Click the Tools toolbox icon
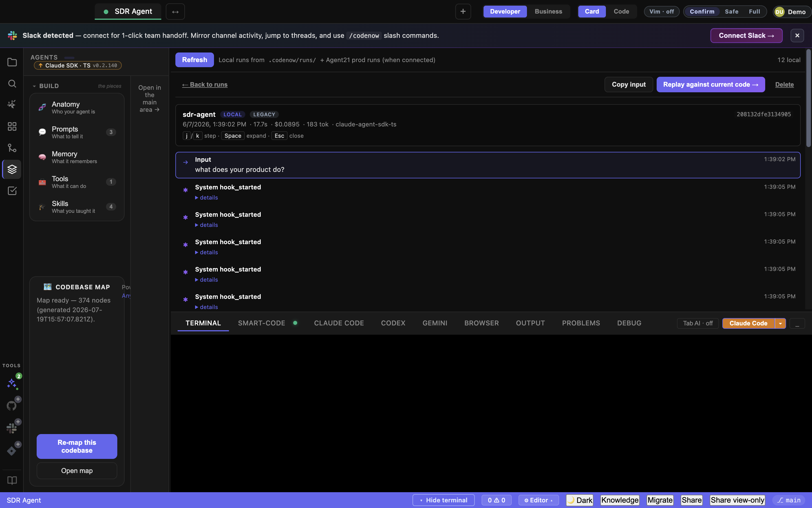The width and height of the screenshot is (812, 508). click(x=42, y=182)
